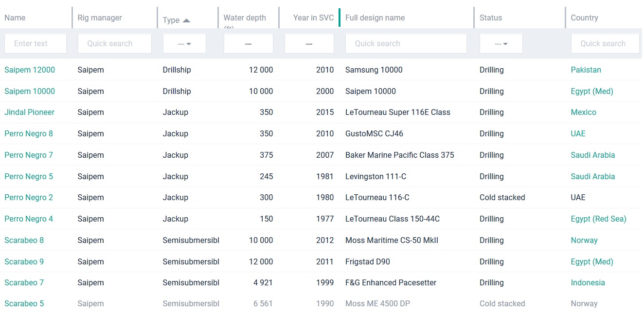Screen dimensions: 644x317
Task: Click the Pakistan country link
Action: 586,70
